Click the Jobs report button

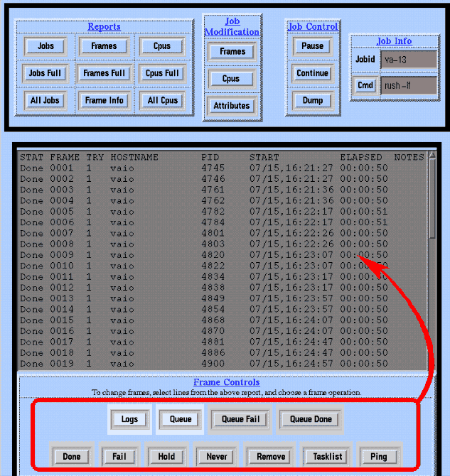(45, 46)
